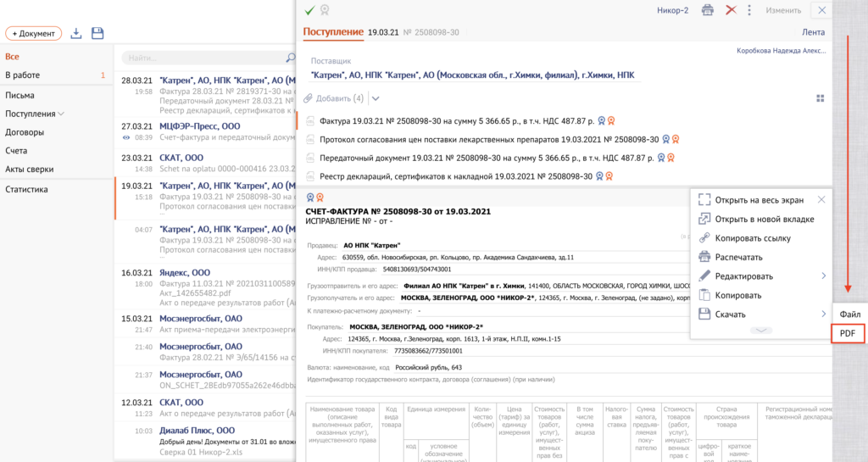Image resolution: width=868 pixels, height=462 pixels.
Task: Expand the Поступления sidebar section
Action: 62,114
